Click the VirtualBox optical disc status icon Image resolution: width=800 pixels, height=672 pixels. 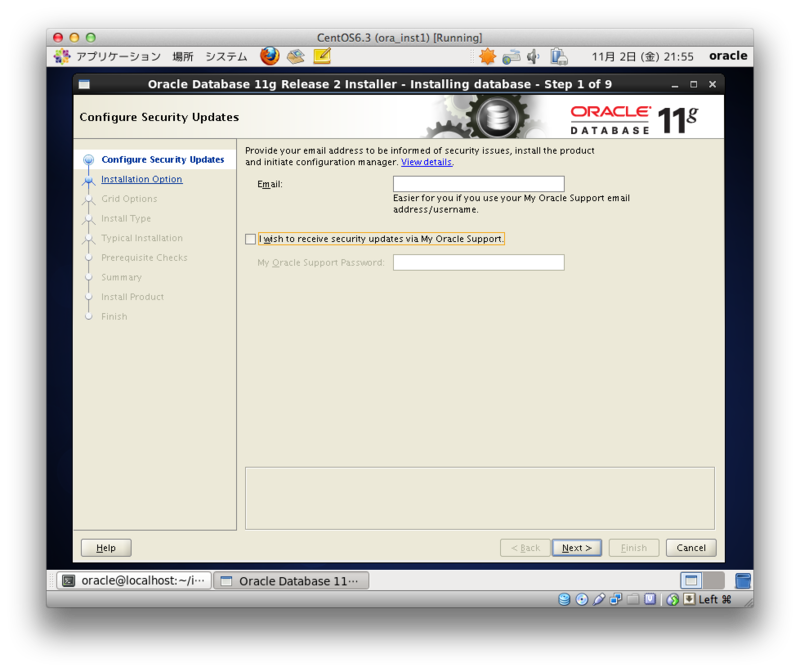582,599
